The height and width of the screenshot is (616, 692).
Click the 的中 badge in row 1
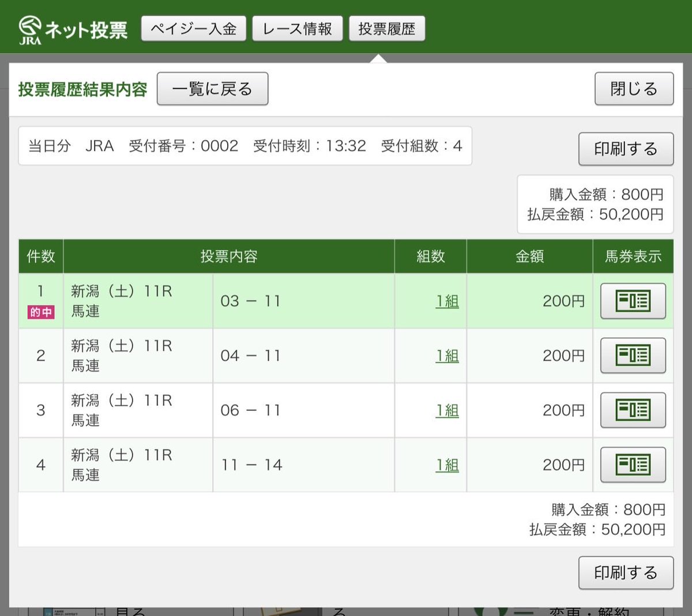click(41, 312)
